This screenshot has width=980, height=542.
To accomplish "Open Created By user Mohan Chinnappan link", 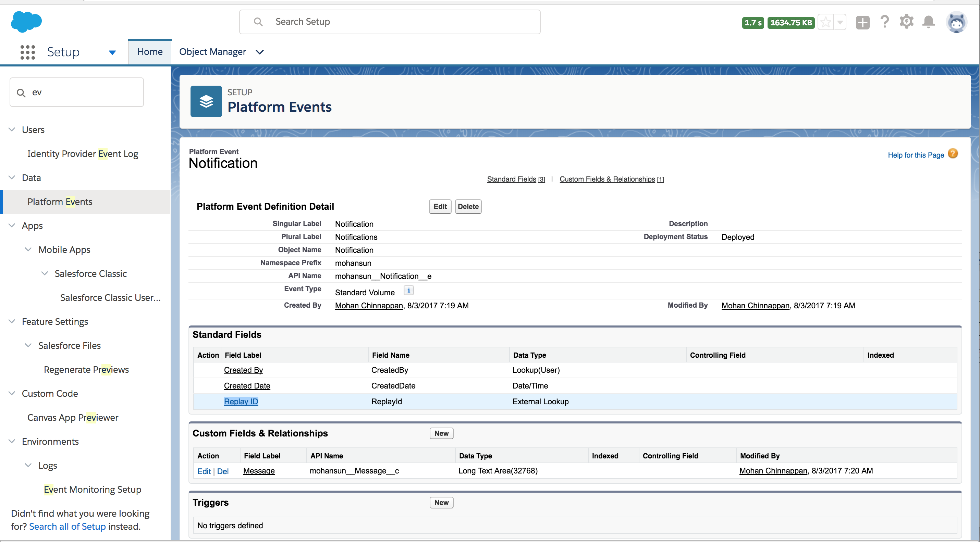I will pos(369,306).
